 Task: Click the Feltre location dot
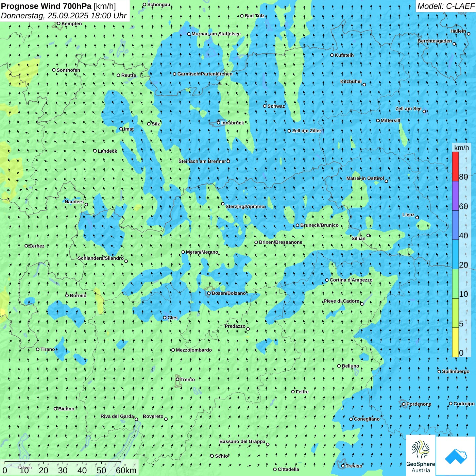[x=293, y=392]
